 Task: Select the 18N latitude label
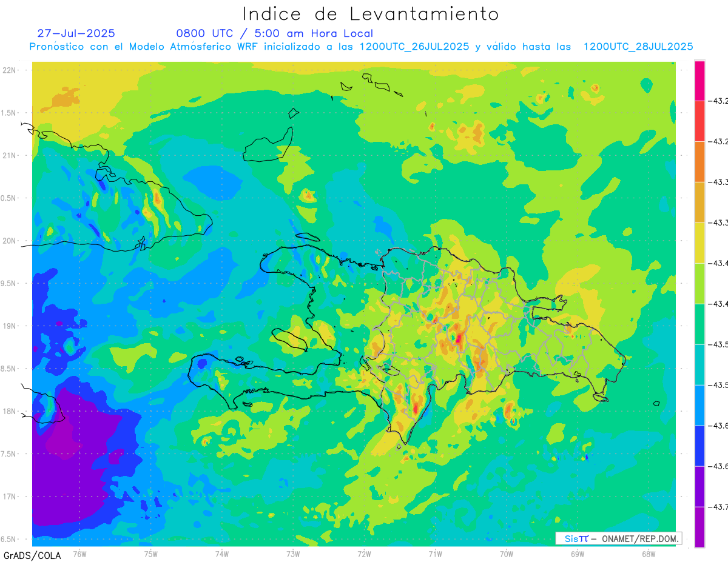point(10,411)
